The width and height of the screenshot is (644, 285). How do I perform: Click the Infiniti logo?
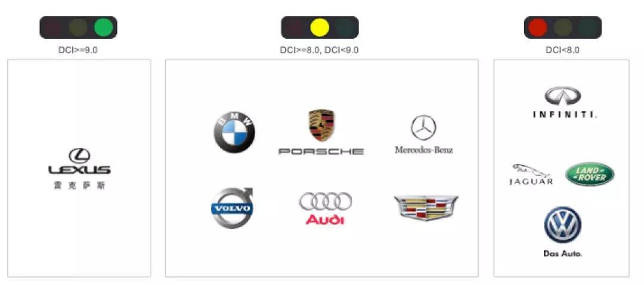click(565, 103)
